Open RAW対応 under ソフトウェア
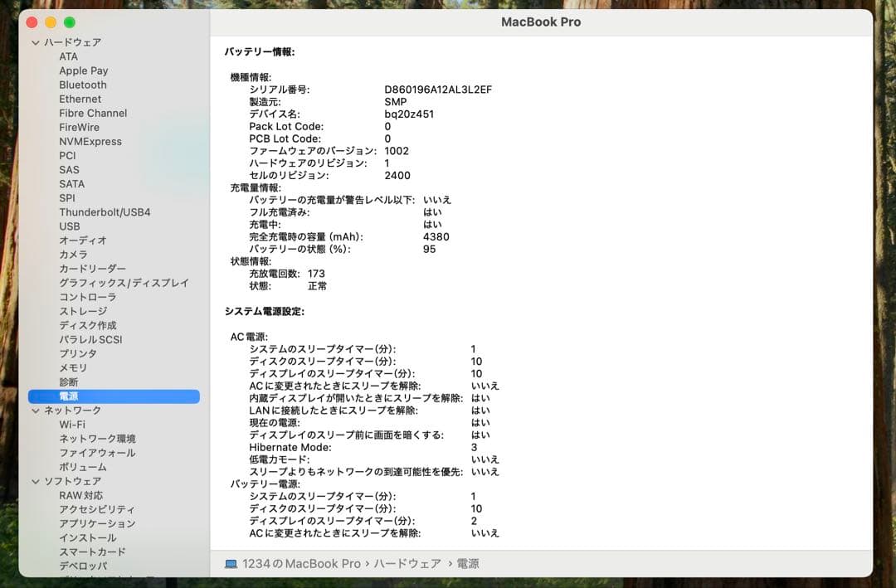Viewport: 896px width, 588px height. (x=81, y=495)
